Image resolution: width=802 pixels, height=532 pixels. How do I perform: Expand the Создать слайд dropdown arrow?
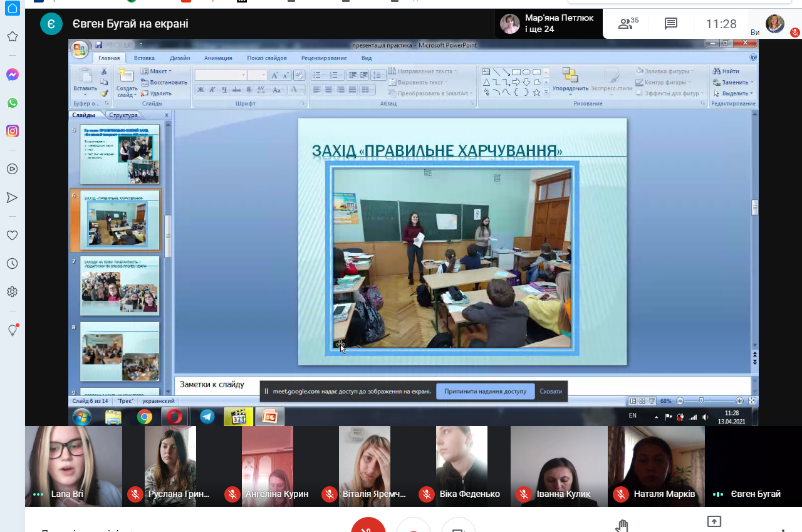(x=127, y=96)
